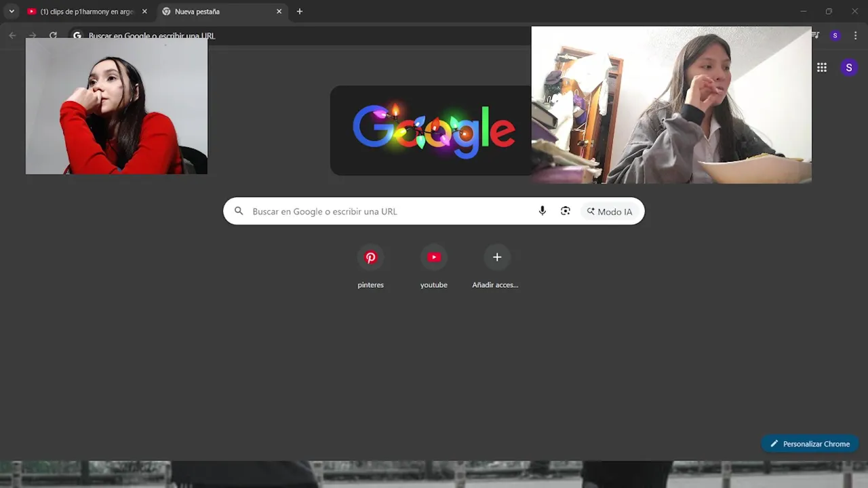Click Personalizar Chrome button
This screenshot has height=488, width=868.
pos(810,444)
